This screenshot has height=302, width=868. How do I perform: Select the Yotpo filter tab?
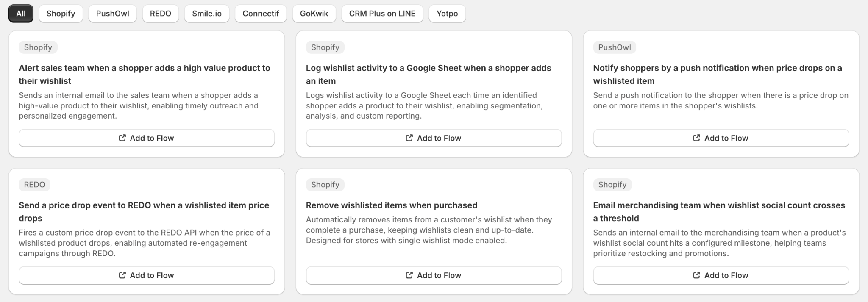tap(447, 14)
